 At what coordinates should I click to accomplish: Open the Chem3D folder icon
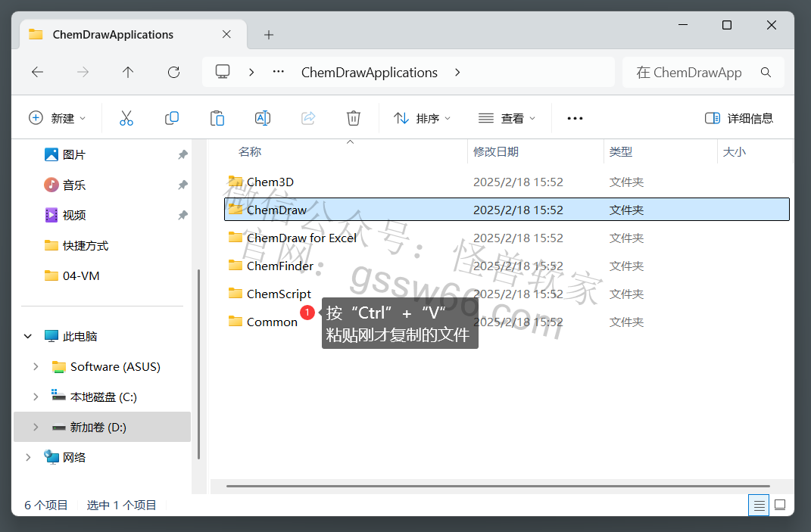236,182
